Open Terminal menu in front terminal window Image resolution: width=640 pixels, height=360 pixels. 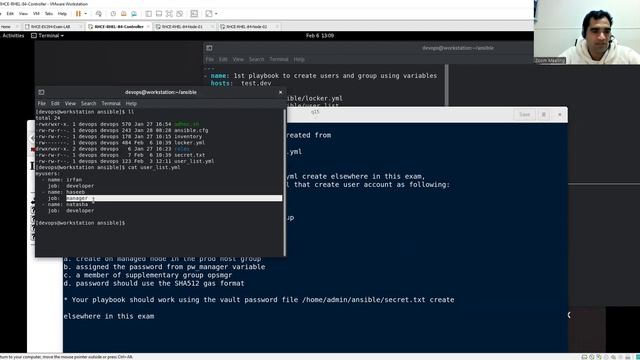pyautogui.click(x=111, y=104)
